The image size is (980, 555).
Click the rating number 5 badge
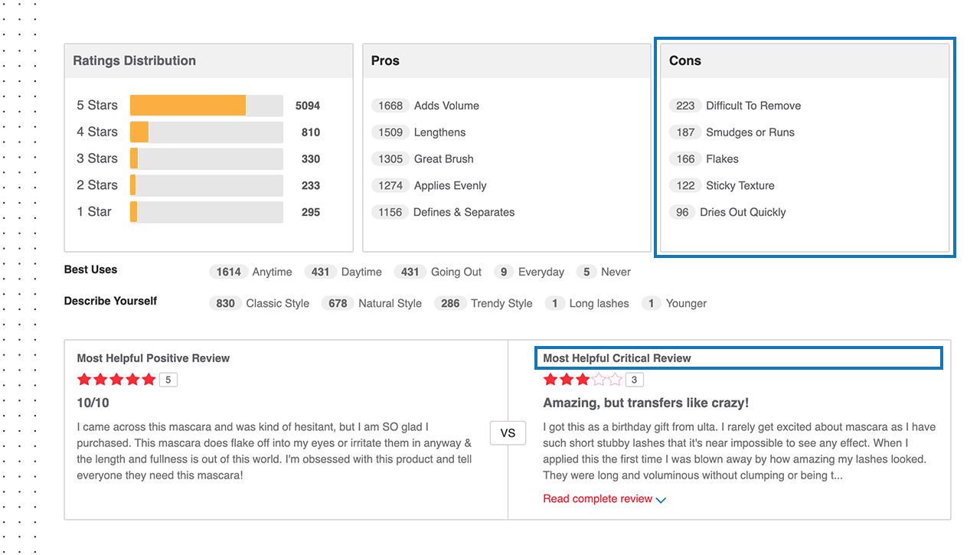168,380
